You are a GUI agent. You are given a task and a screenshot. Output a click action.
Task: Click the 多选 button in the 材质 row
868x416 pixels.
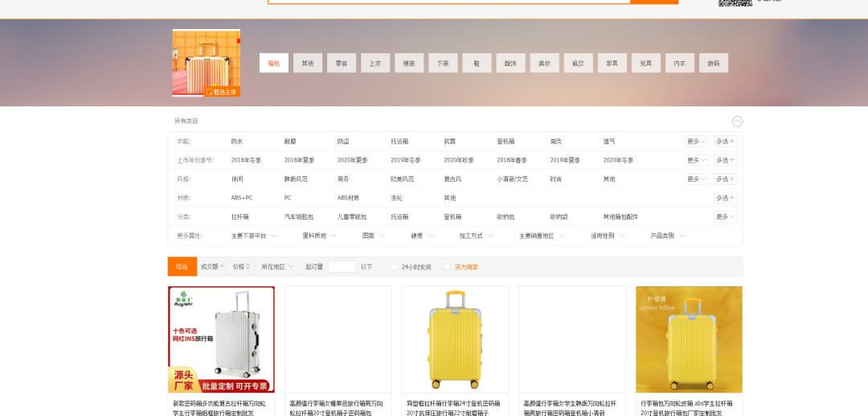(x=726, y=198)
